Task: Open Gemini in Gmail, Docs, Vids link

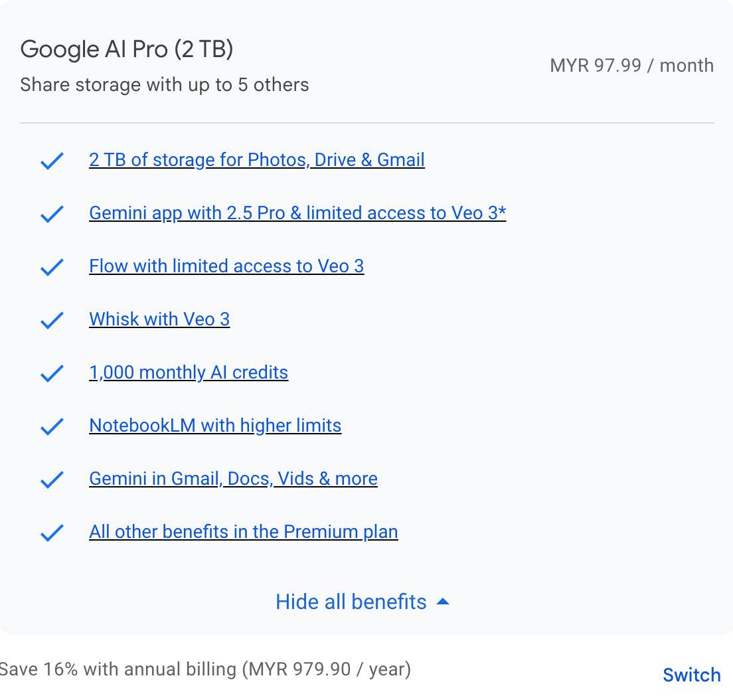Action: (x=233, y=479)
